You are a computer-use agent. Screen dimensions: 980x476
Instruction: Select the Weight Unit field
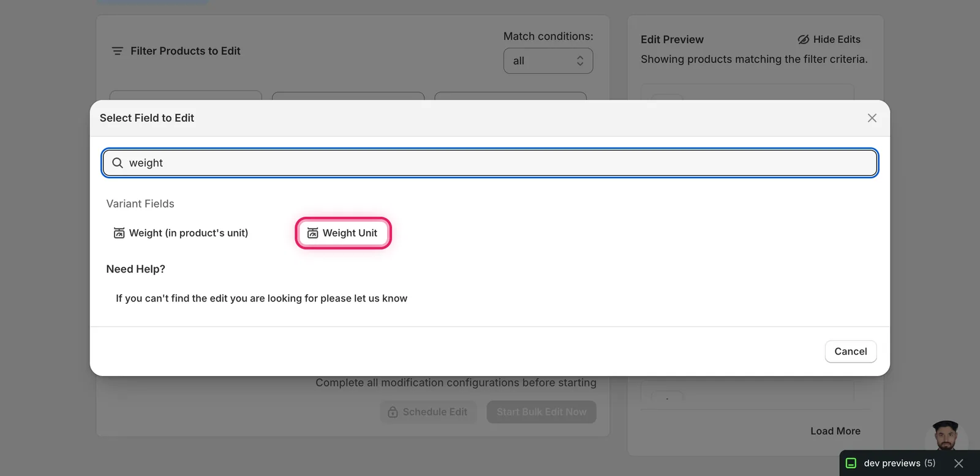point(343,233)
